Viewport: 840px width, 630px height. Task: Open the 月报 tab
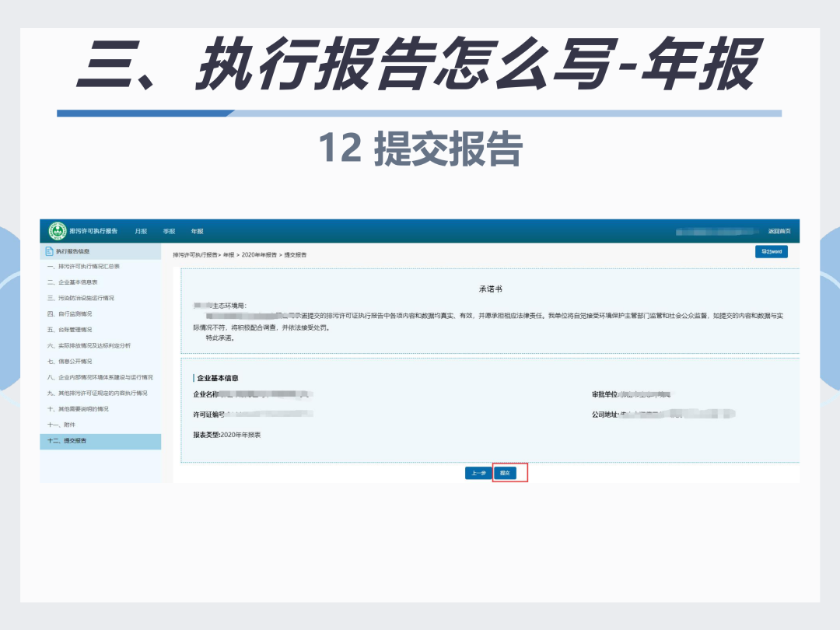coord(141,232)
